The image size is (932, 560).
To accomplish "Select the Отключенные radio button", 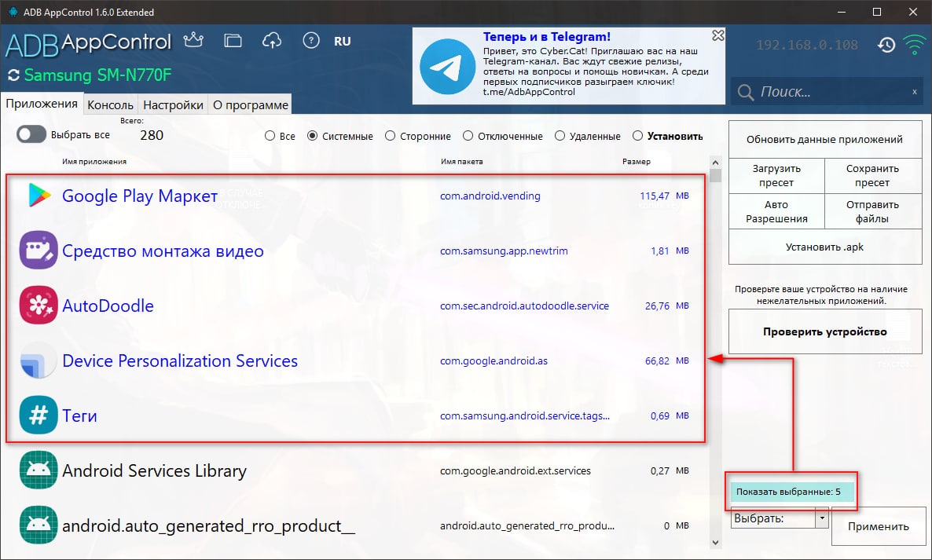I will coord(468,136).
